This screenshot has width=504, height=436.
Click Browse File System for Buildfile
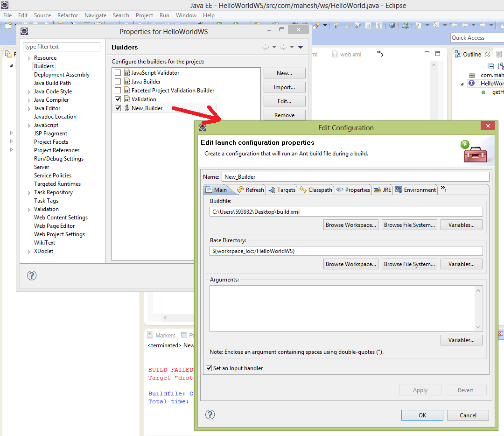tap(409, 225)
